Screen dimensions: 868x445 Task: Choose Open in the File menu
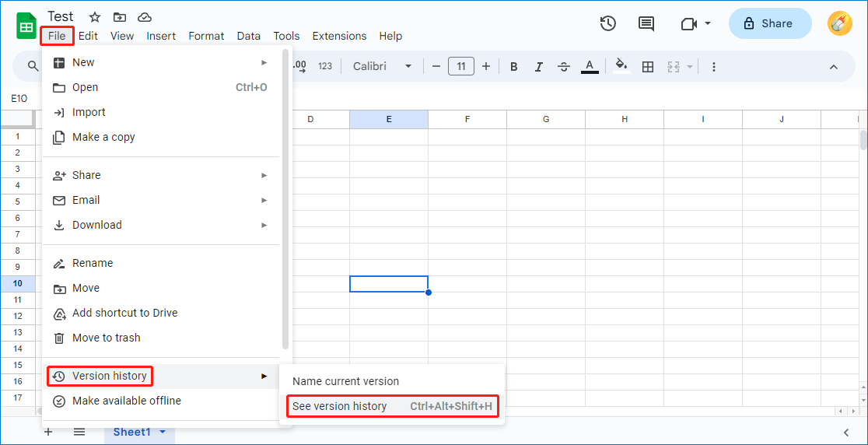pyautogui.click(x=162, y=87)
